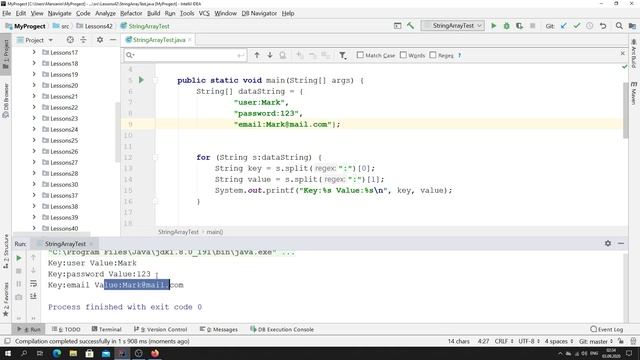Collapse all nodes in the Project panel

click(83, 40)
